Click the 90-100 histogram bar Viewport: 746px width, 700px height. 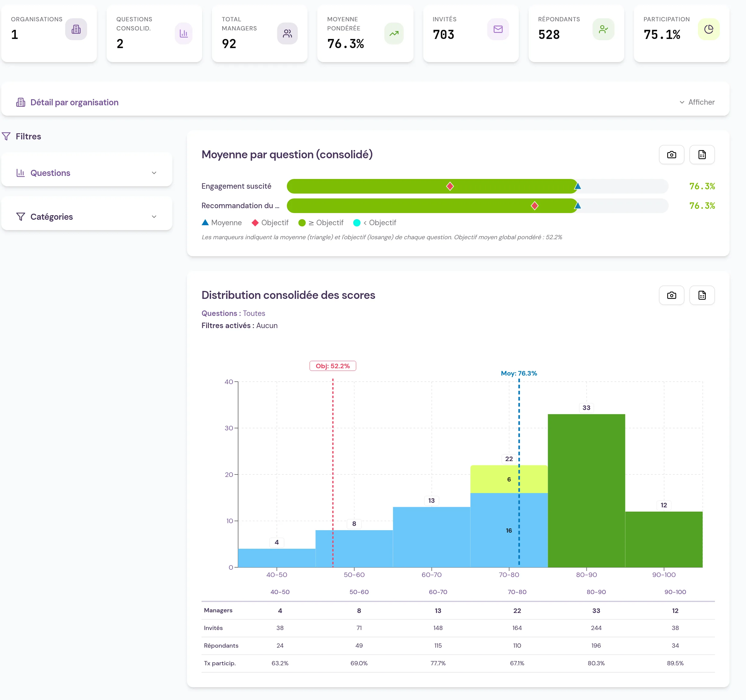[664, 539]
